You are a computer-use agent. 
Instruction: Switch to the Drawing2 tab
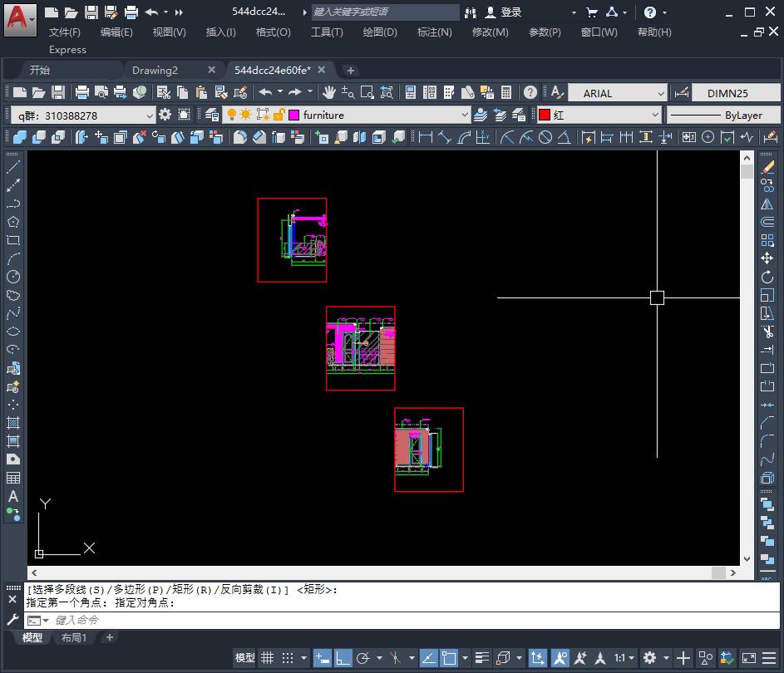(x=155, y=70)
